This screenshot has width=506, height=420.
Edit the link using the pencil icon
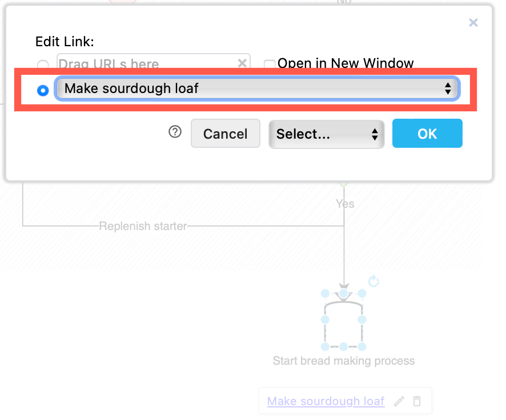[399, 401]
